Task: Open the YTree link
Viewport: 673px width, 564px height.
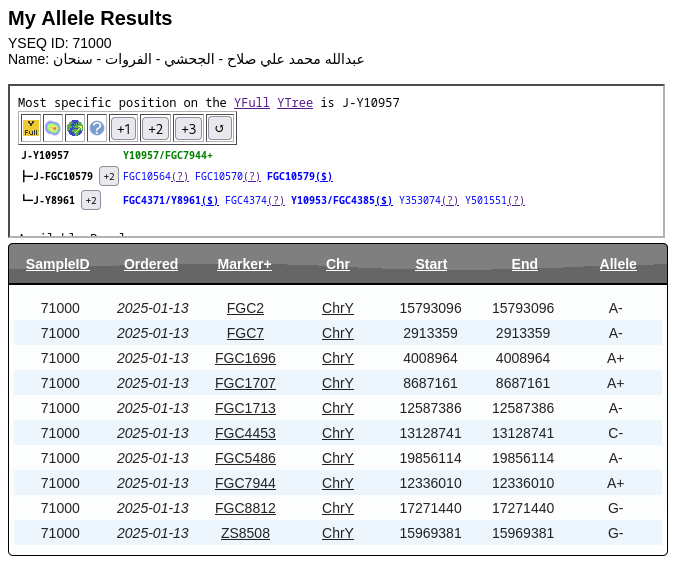Action: tap(295, 103)
